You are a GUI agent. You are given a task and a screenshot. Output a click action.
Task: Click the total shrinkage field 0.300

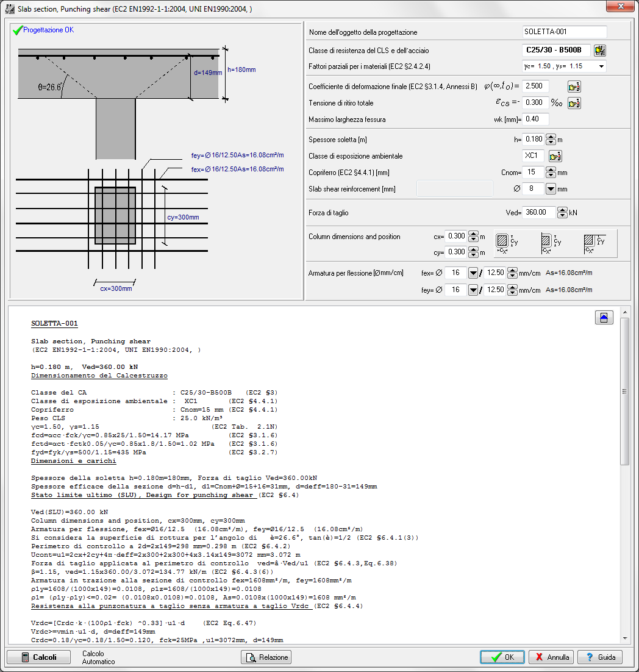pyautogui.click(x=535, y=102)
